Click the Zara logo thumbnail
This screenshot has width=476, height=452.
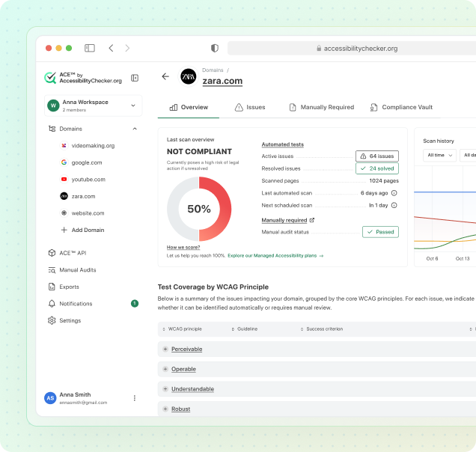[x=188, y=77]
